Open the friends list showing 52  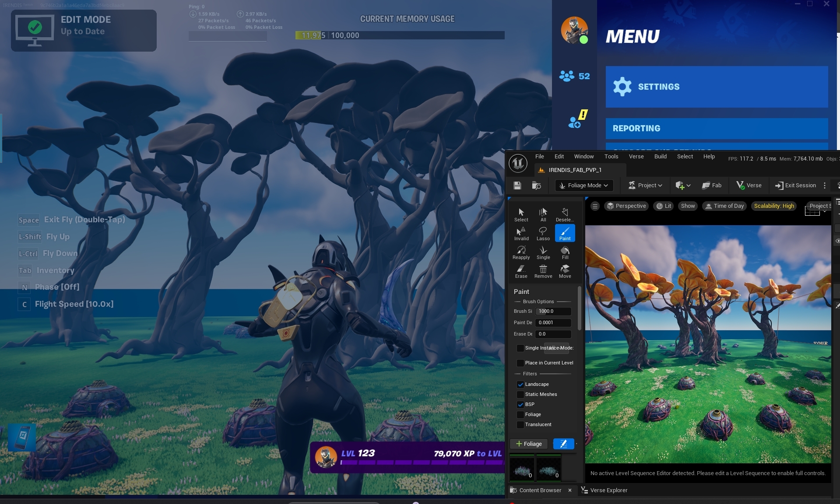[574, 76]
